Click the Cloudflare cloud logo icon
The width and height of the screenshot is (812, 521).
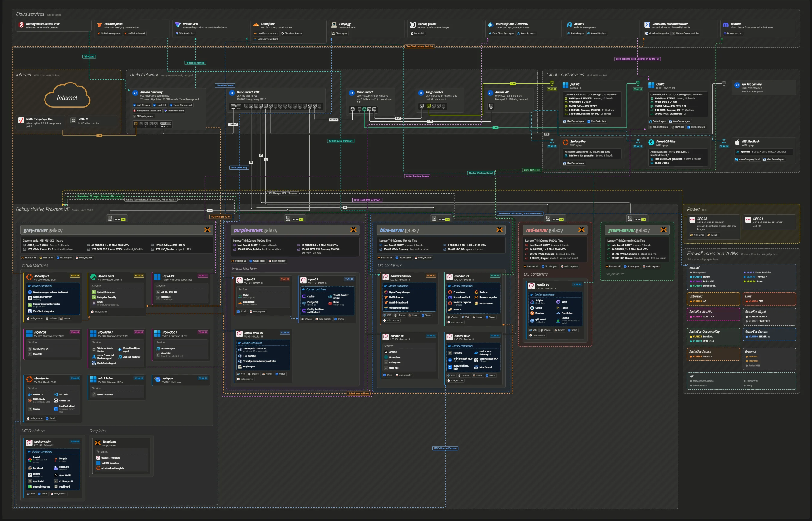(x=256, y=25)
